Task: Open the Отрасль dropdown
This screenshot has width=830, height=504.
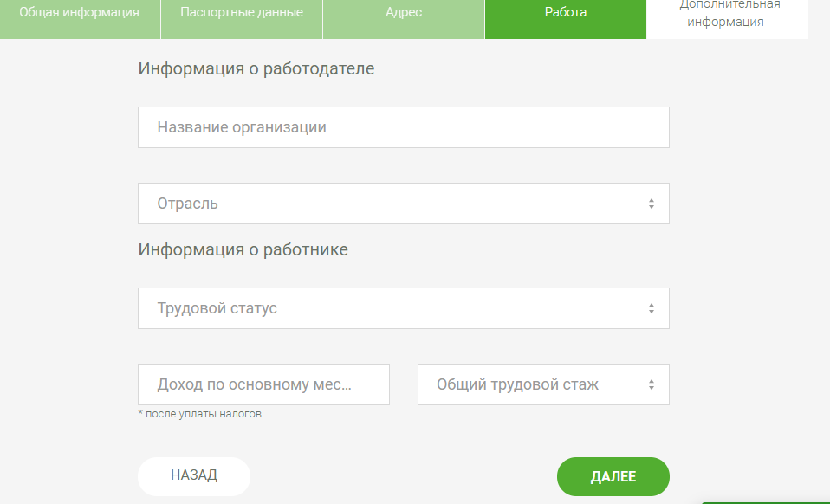Action: 403,203
